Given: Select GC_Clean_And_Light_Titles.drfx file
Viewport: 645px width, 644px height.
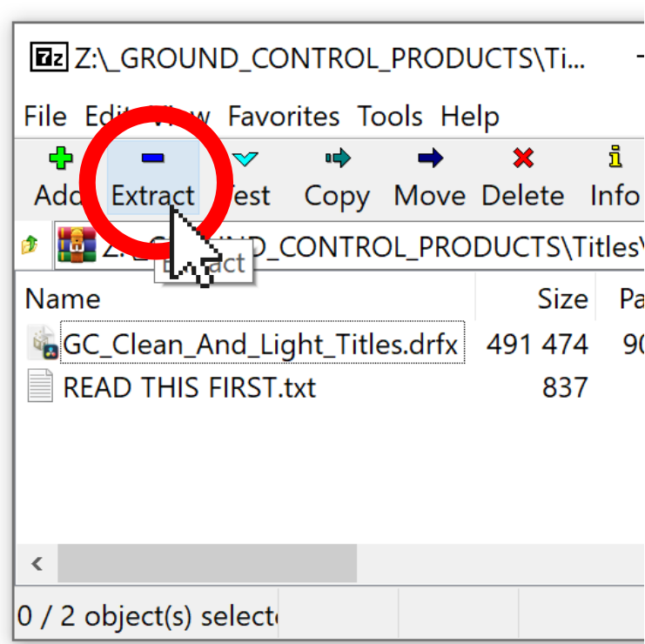Looking at the screenshot, I should tap(260, 345).
